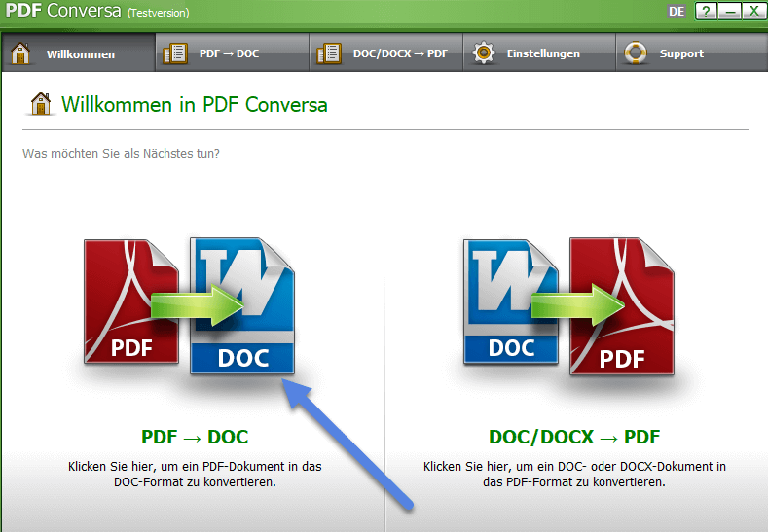Click description about converting PDF to DOC format

(x=195, y=475)
